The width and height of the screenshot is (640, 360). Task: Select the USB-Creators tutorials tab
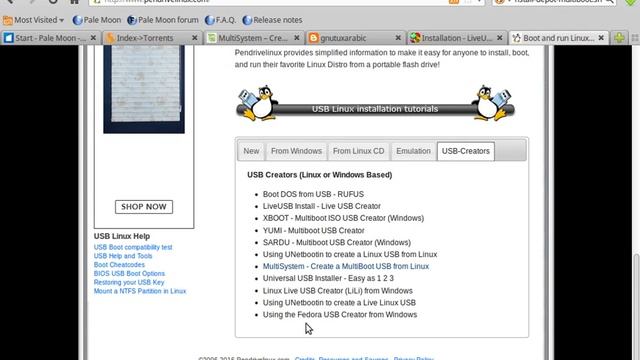(466, 151)
